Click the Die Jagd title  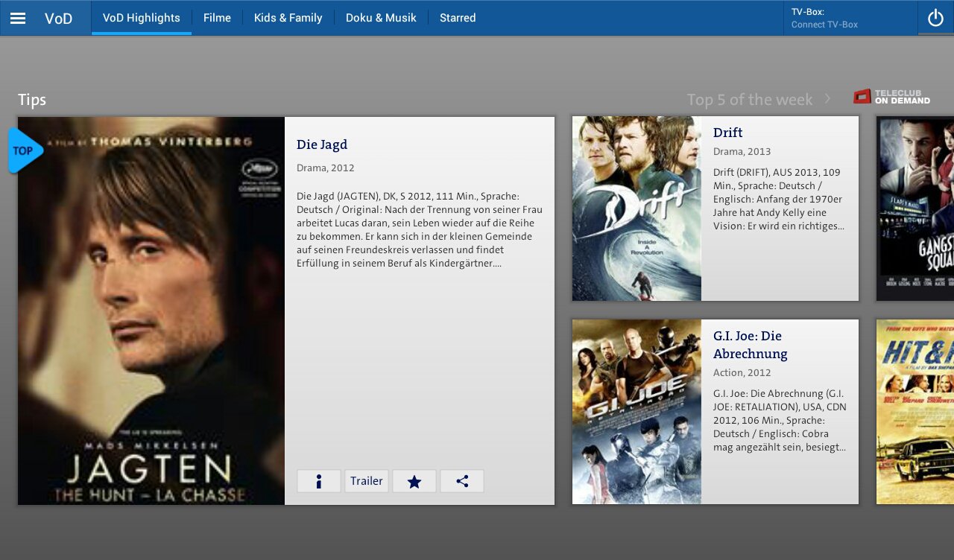322,144
